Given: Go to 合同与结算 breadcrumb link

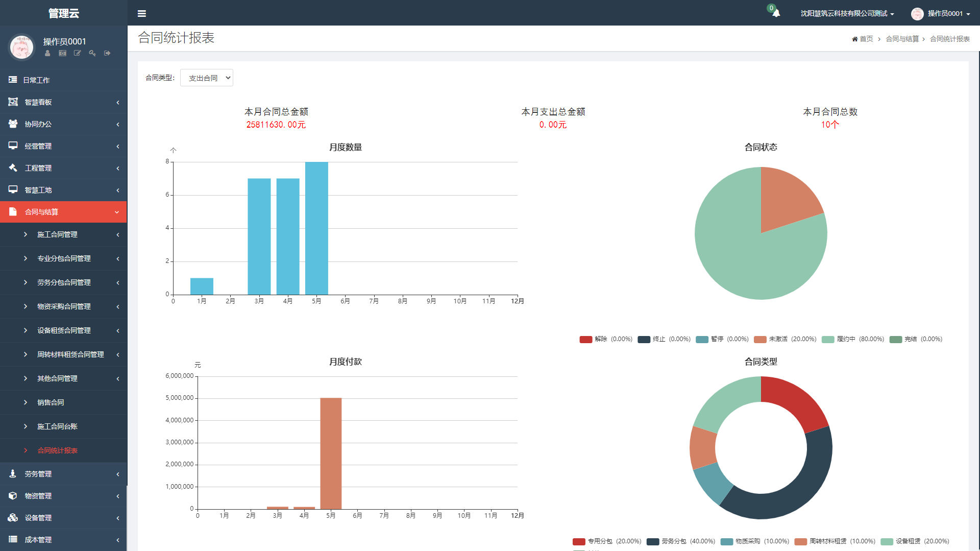Looking at the screenshot, I should [x=902, y=39].
